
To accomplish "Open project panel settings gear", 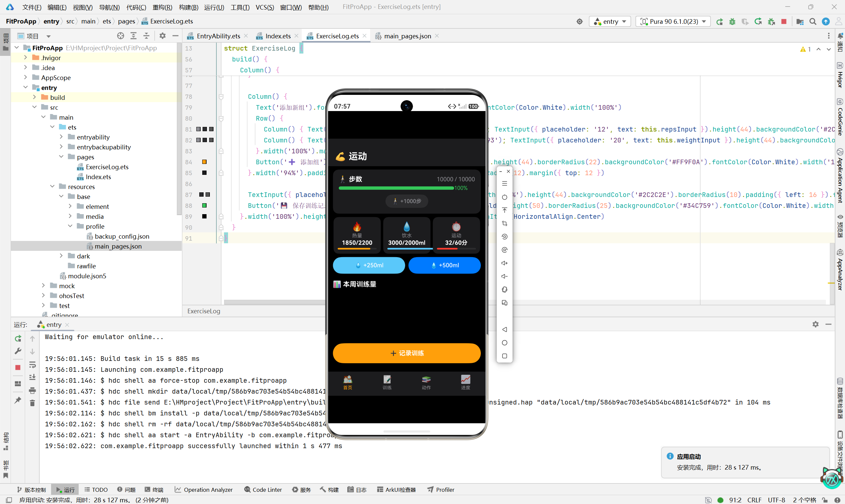I will tap(163, 36).
